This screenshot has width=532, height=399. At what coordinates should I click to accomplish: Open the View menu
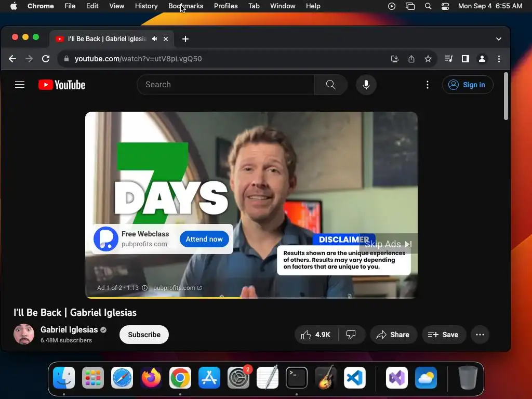116,6
